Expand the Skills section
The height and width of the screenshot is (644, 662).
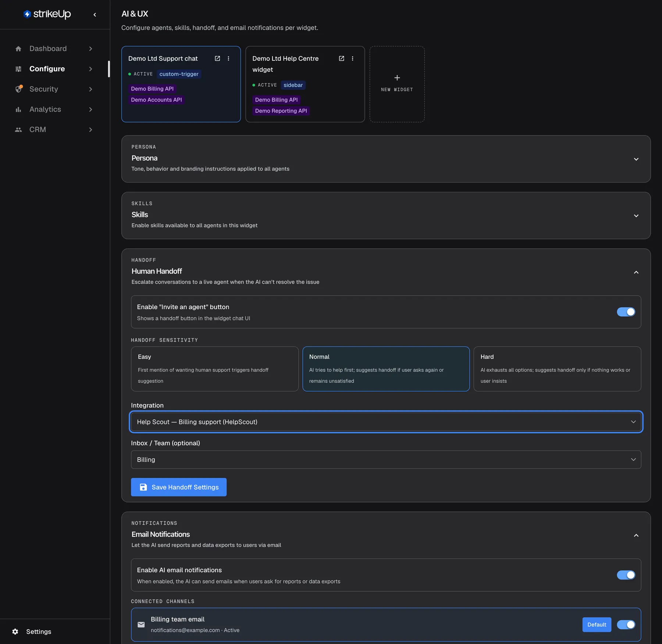[x=636, y=216]
